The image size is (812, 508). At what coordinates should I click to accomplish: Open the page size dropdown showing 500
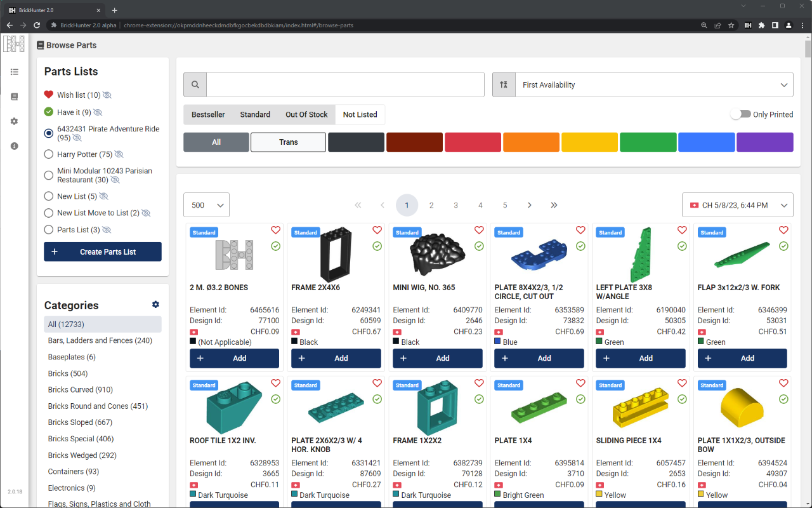pos(206,204)
